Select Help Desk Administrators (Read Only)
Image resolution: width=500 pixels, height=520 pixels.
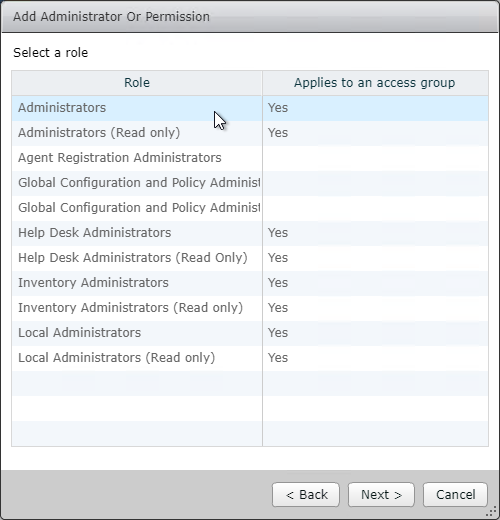250,258
